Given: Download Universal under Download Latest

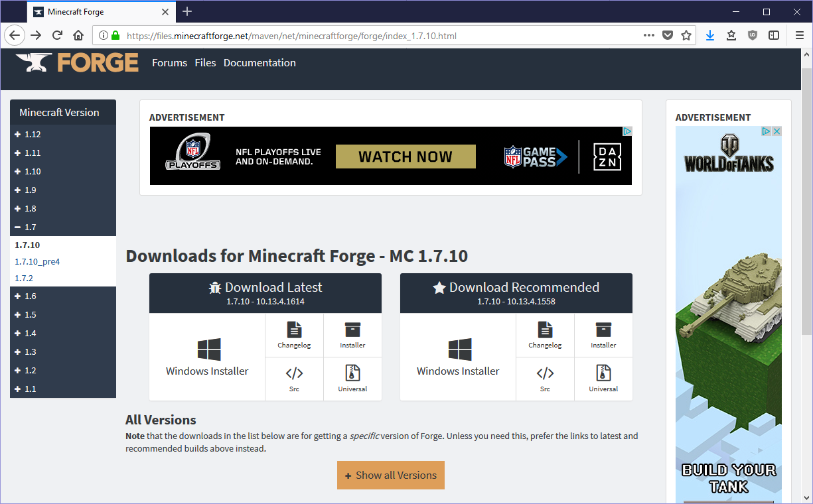Looking at the screenshot, I should point(352,379).
